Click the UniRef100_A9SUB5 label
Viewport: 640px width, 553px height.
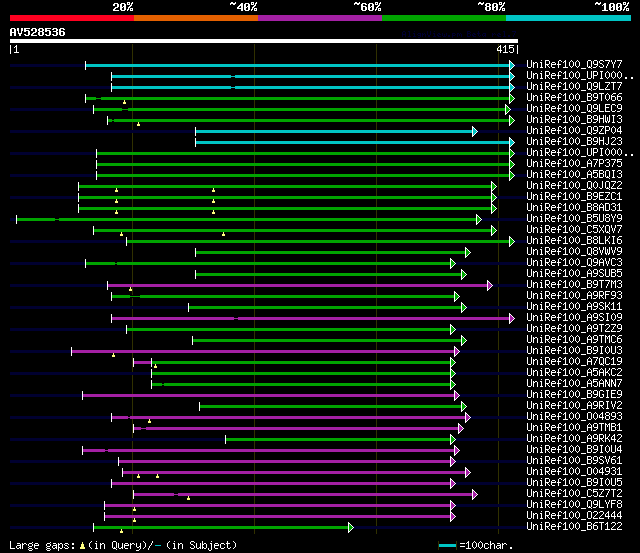pyautogui.click(x=574, y=274)
